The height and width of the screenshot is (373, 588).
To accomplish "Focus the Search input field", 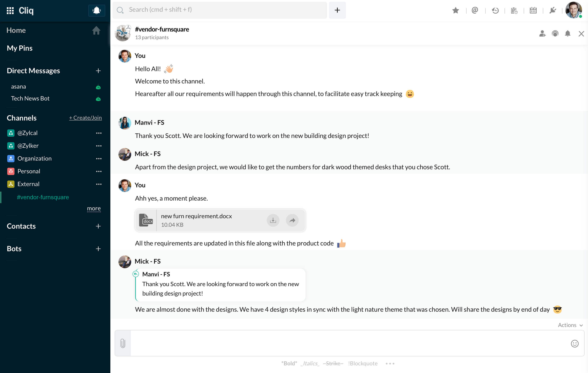I will tap(219, 10).
